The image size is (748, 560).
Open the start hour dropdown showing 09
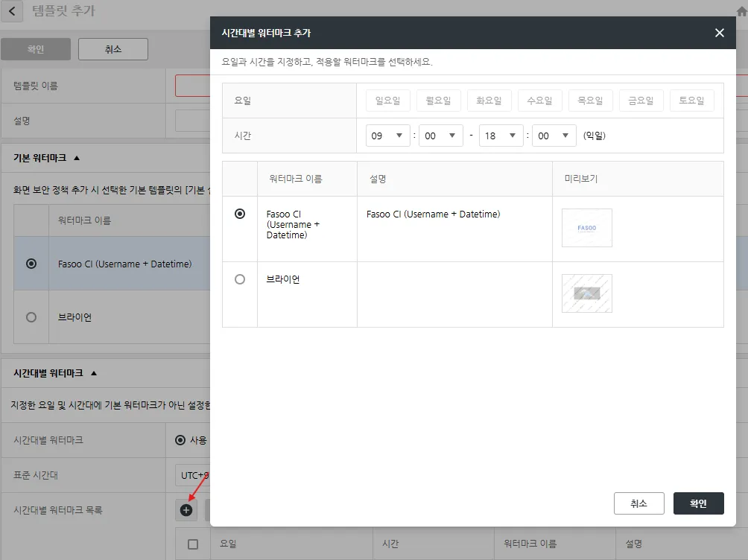coord(388,136)
